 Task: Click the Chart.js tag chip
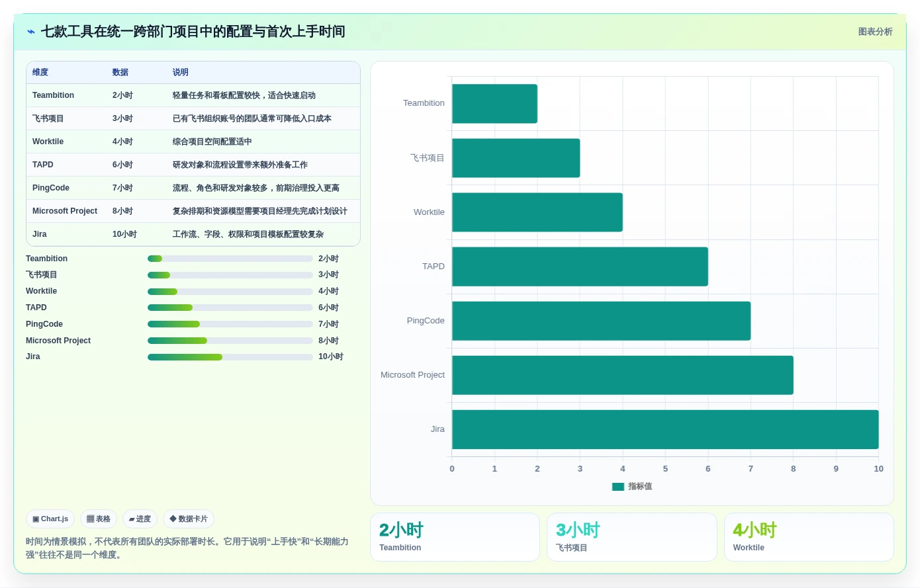(50, 519)
